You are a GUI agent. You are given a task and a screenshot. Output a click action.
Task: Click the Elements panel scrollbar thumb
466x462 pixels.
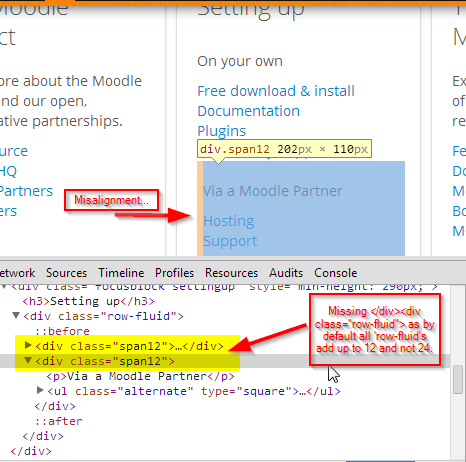pos(458,379)
